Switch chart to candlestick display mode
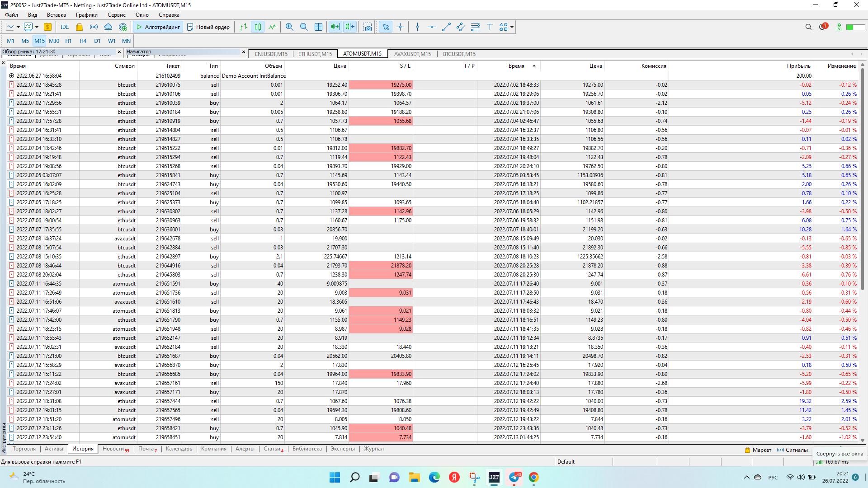This screenshot has height=488, width=868. [x=258, y=27]
